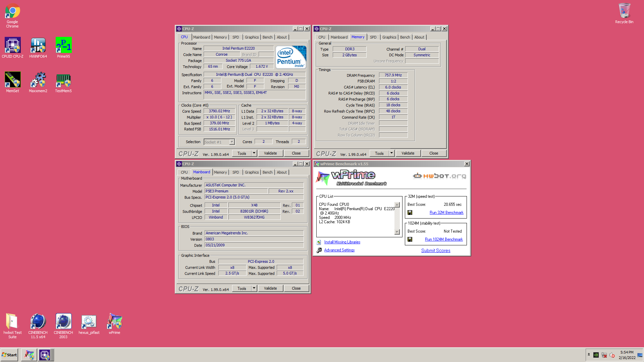Image resolution: width=644 pixels, height=362 pixels.
Task: Click NVIDIA tray icon
Action: tap(596, 355)
